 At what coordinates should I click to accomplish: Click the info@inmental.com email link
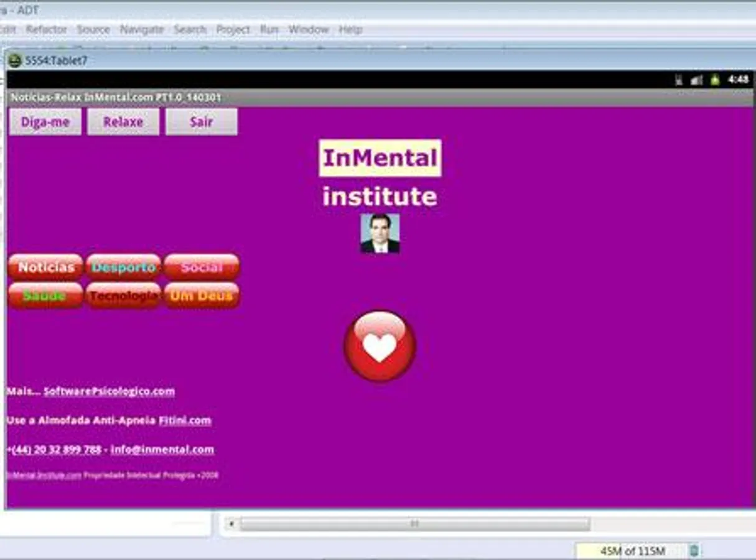[162, 449]
